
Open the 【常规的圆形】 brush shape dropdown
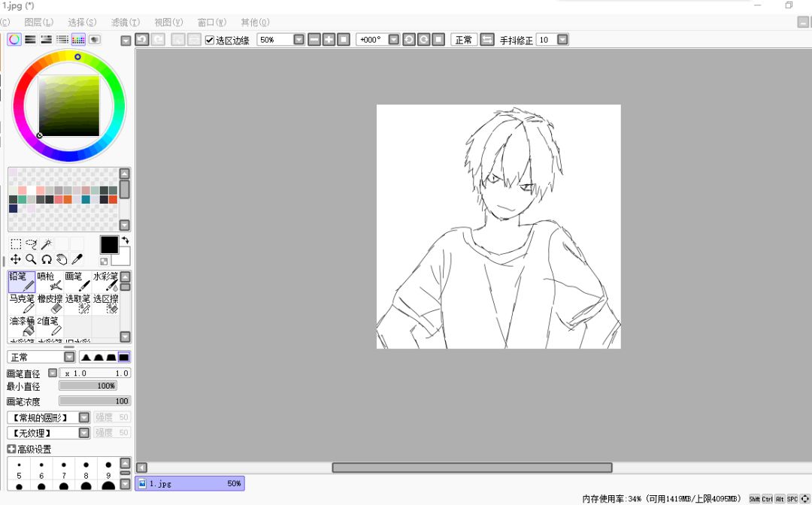pos(84,417)
